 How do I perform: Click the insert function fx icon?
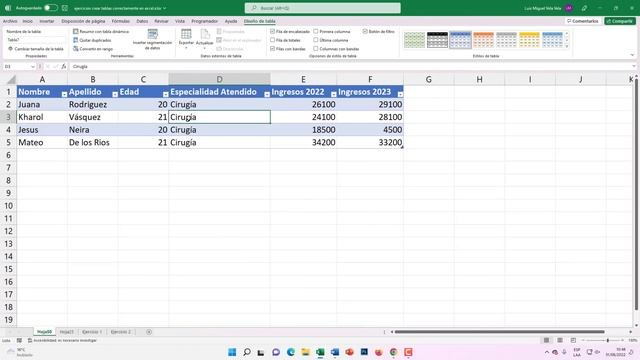[64, 66]
